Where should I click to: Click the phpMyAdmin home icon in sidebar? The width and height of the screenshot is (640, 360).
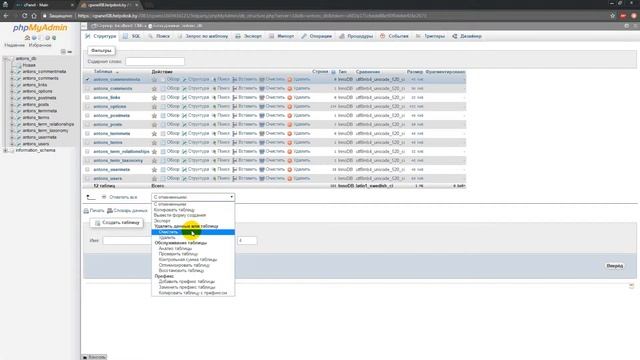coord(27,38)
